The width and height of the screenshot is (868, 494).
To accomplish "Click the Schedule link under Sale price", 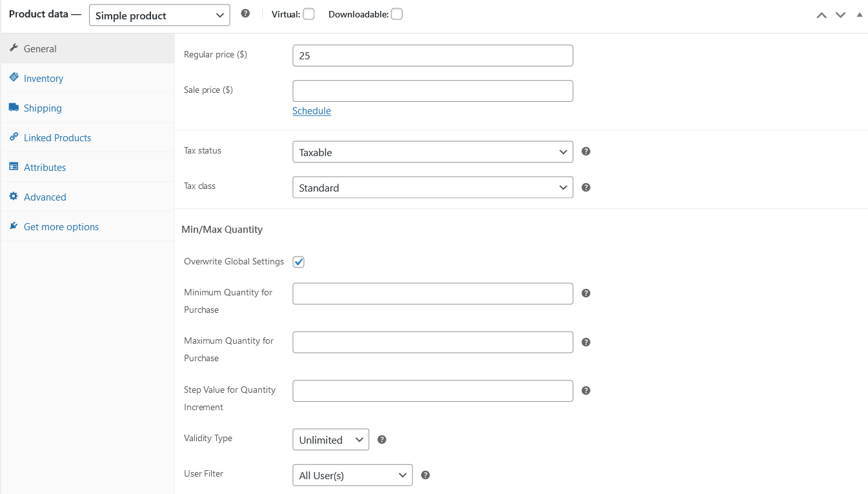I will 312,111.
